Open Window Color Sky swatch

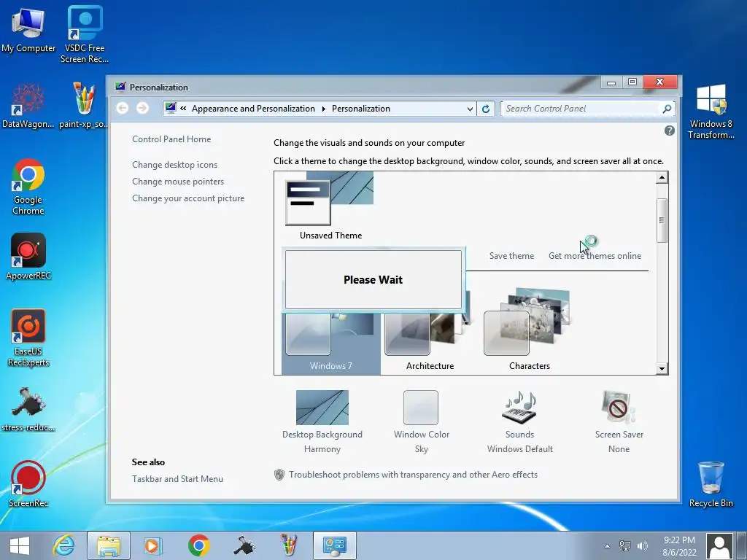tap(421, 422)
